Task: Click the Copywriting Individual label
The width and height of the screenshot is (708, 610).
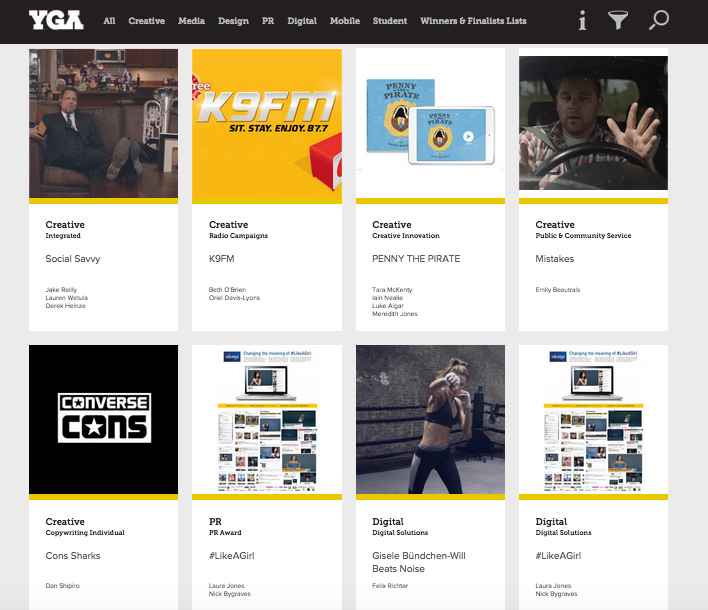Action: tap(85, 533)
